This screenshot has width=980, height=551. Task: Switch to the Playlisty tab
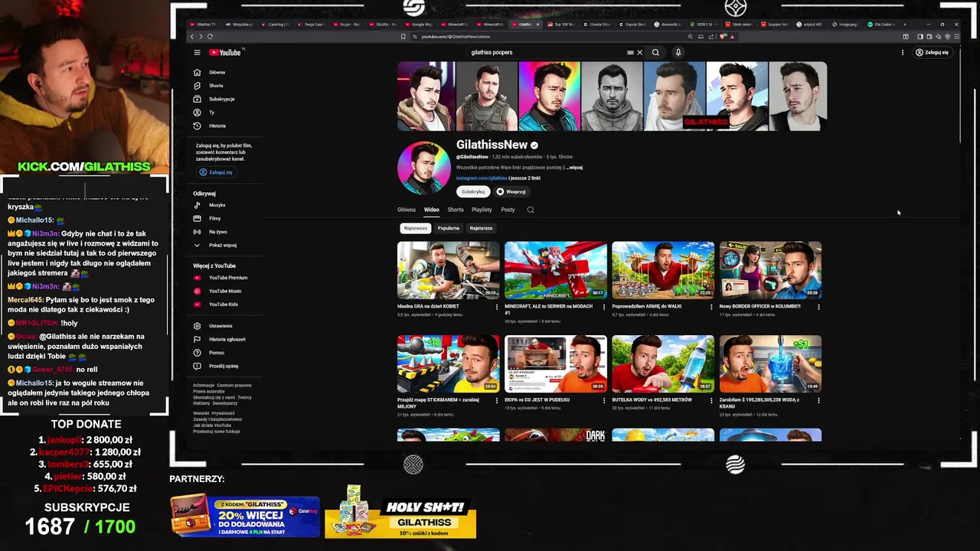click(482, 210)
